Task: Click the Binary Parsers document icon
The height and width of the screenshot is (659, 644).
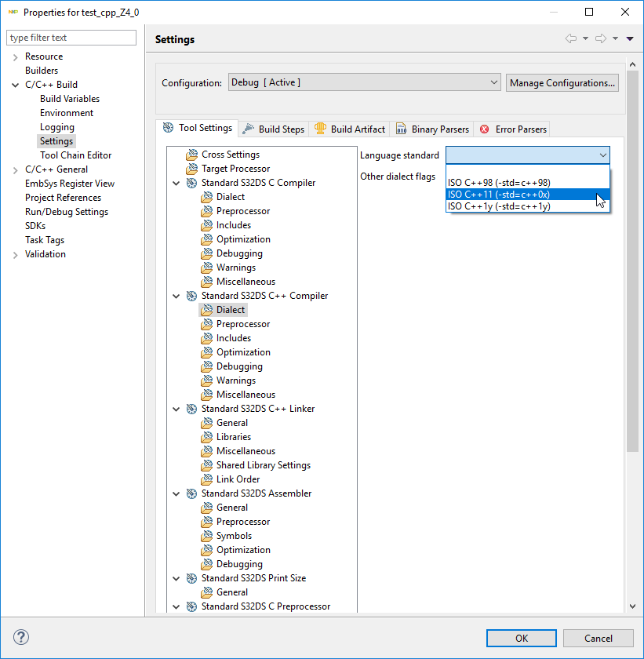Action: [401, 129]
